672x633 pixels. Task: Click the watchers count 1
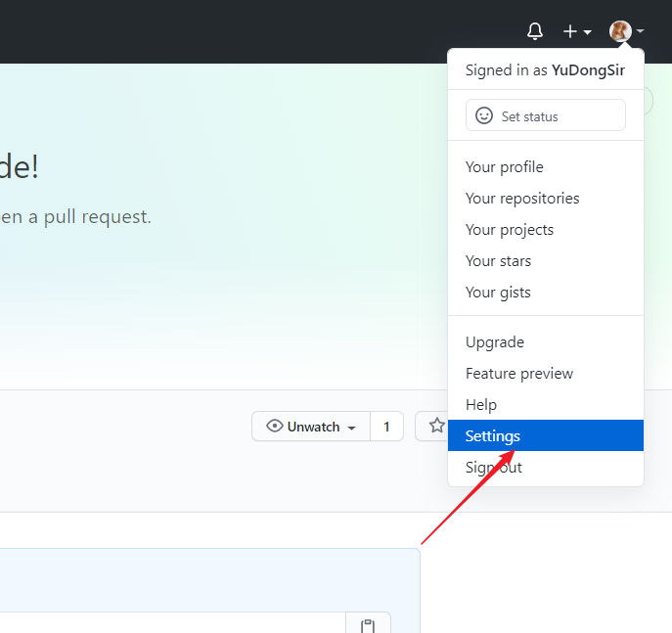[386, 427]
